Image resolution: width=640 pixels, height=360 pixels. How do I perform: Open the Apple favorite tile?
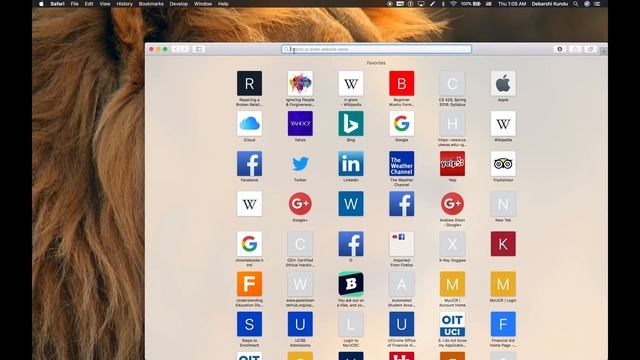click(x=503, y=84)
